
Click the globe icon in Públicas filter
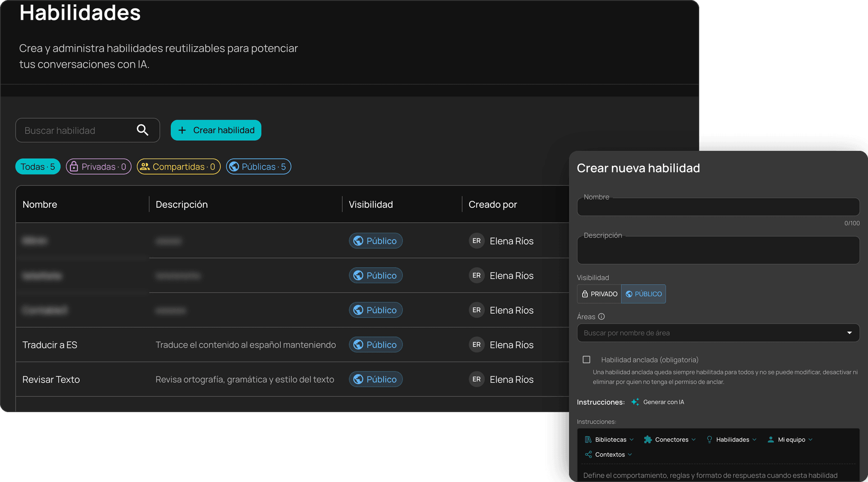(x=234, y=167)
